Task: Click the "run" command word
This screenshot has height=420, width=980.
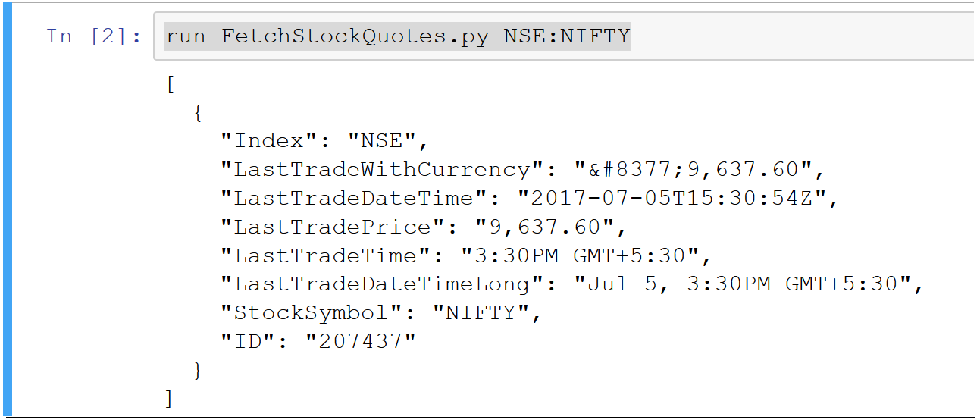Action: pyautogui.click(x=185, y=36)
